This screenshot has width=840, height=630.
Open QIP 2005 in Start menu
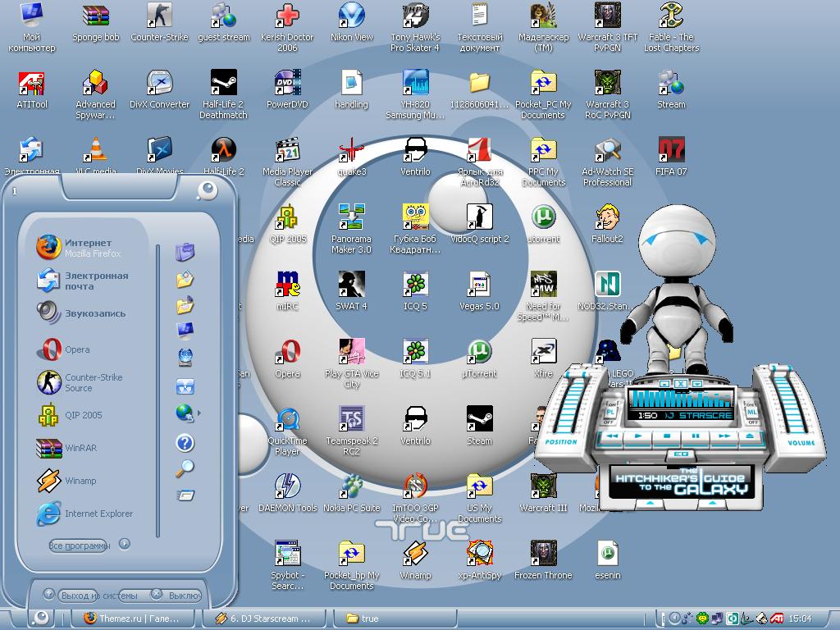pyautogui.click(x=70, y=415)
